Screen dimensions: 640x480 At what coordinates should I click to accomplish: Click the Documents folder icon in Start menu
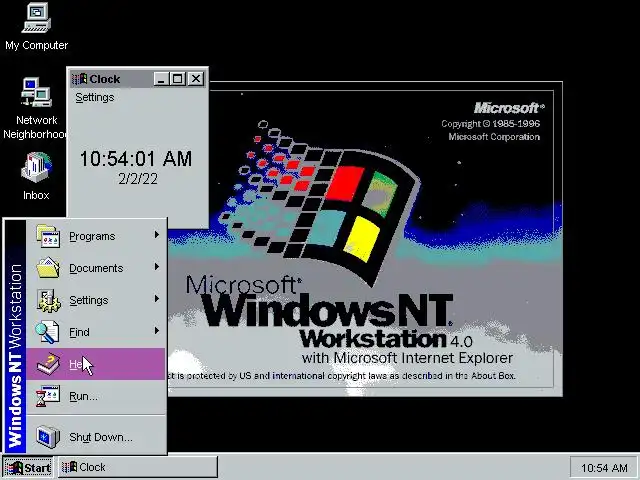48,268
